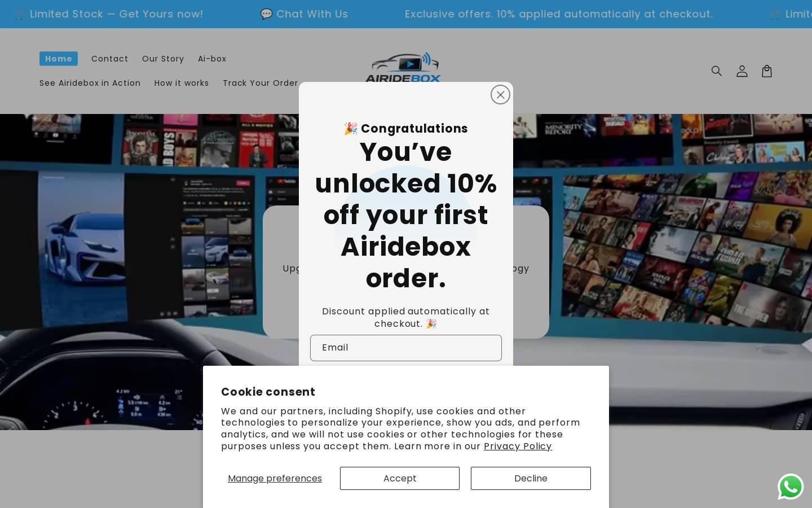Accept cookies in consent banner

pos(400,478)
